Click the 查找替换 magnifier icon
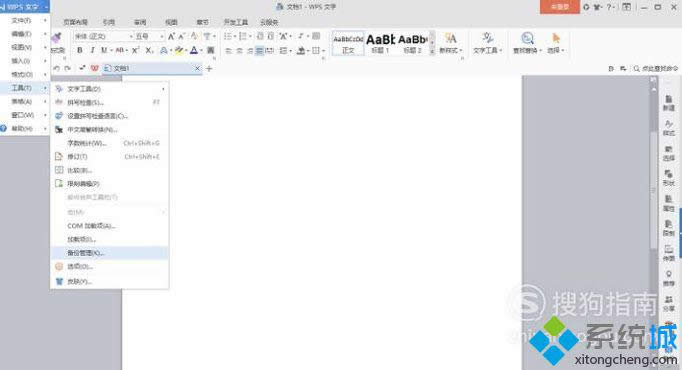 [527, 38]
